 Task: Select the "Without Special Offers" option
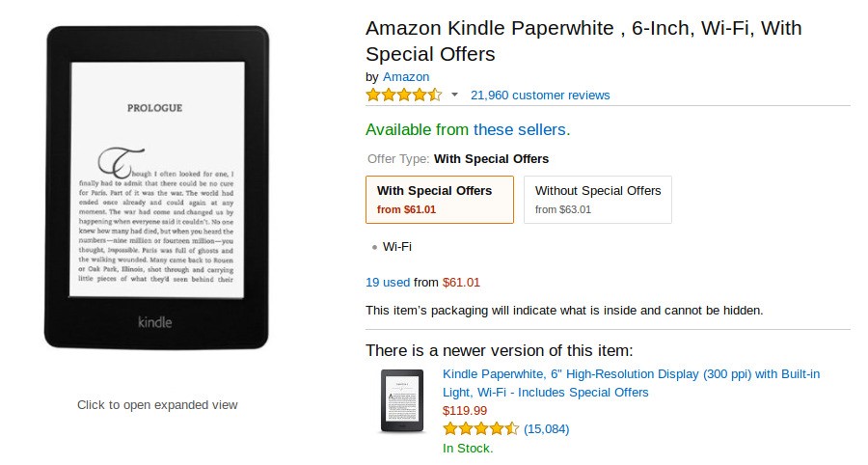597,199
